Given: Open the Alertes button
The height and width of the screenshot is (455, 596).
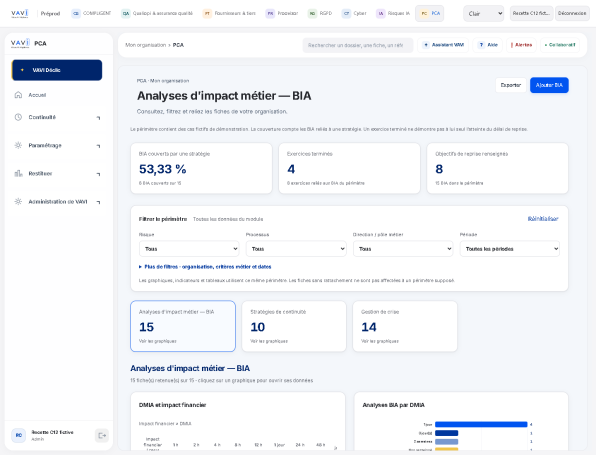Looking at the screenshot, I should coord(521,45).
